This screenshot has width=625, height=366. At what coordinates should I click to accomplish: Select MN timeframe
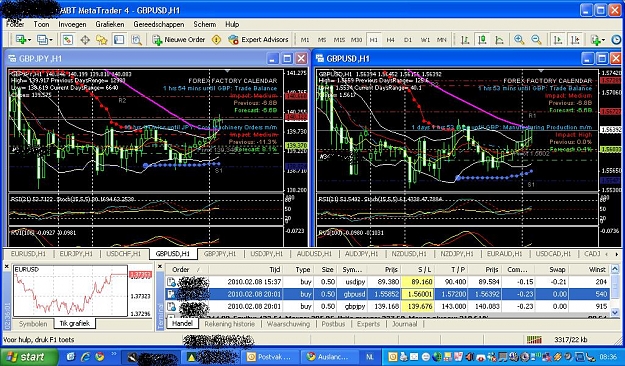click(x=442, y=40)
